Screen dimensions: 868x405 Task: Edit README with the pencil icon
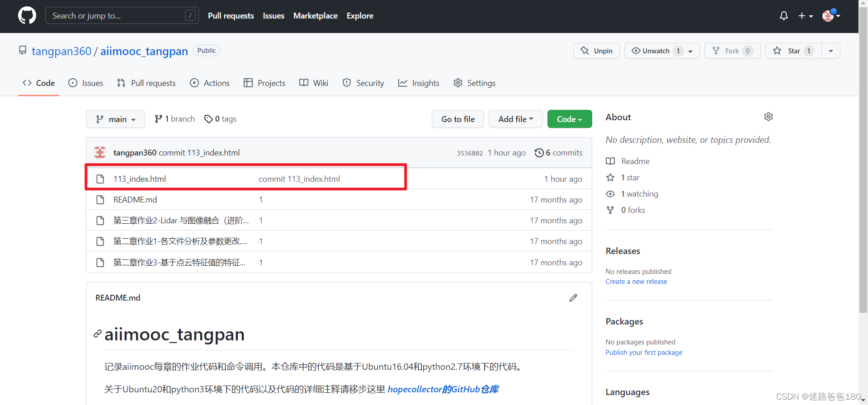click(x=573, y=298)
